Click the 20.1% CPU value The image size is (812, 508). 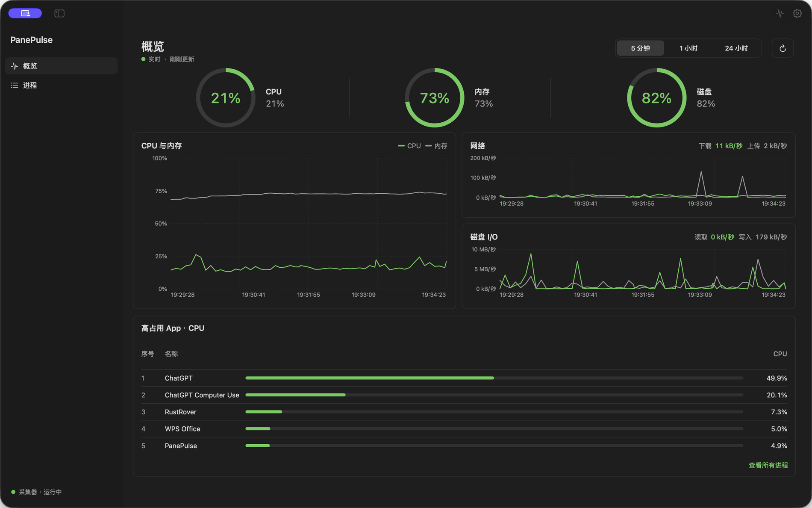click(777, 395)
